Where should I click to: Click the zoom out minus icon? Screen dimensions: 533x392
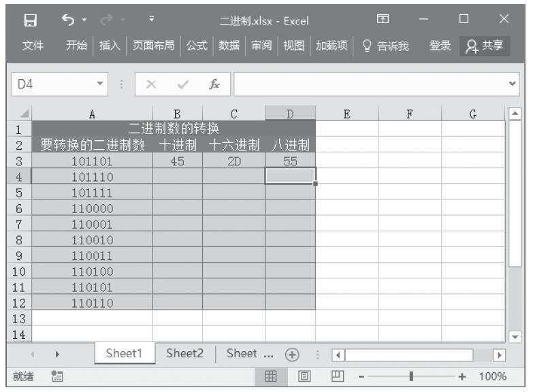[x=363, y=376]
